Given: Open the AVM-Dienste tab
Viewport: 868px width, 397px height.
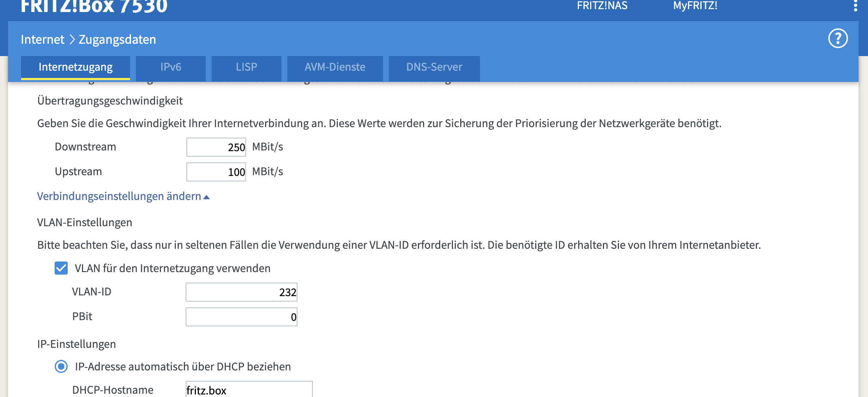Looking at the screenshot, I should tap(335, 67).
